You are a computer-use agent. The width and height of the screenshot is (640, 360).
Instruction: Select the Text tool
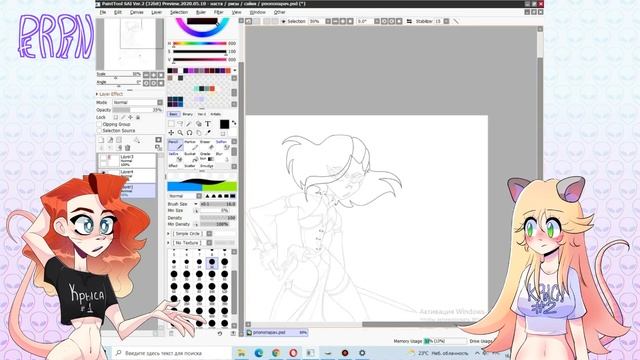208,124
